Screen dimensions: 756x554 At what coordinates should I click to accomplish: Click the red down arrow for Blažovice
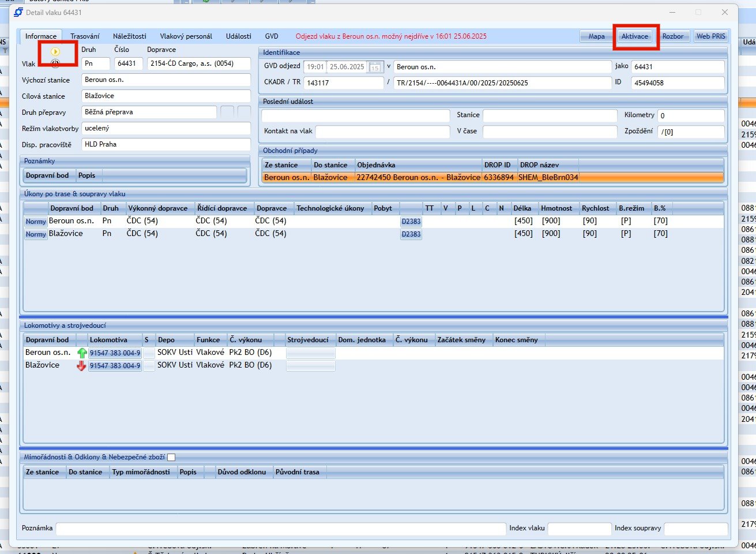81,365
